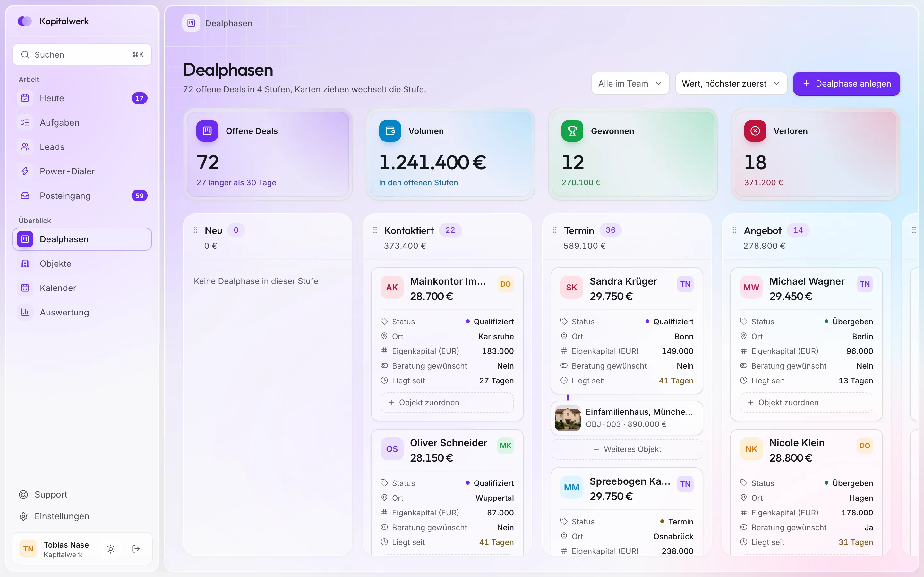Click the Dealphasen breadcrumb icon at top

click(x=191, y=23)
